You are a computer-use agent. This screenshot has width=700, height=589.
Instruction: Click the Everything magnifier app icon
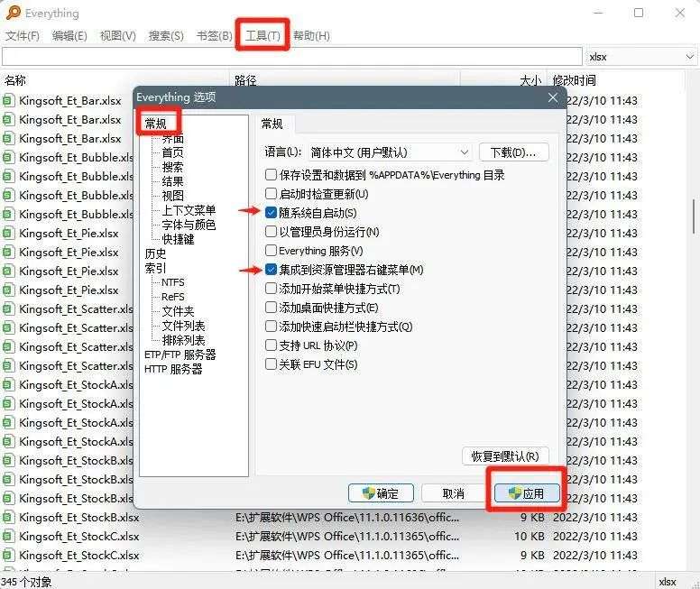[x=14, y=13]
